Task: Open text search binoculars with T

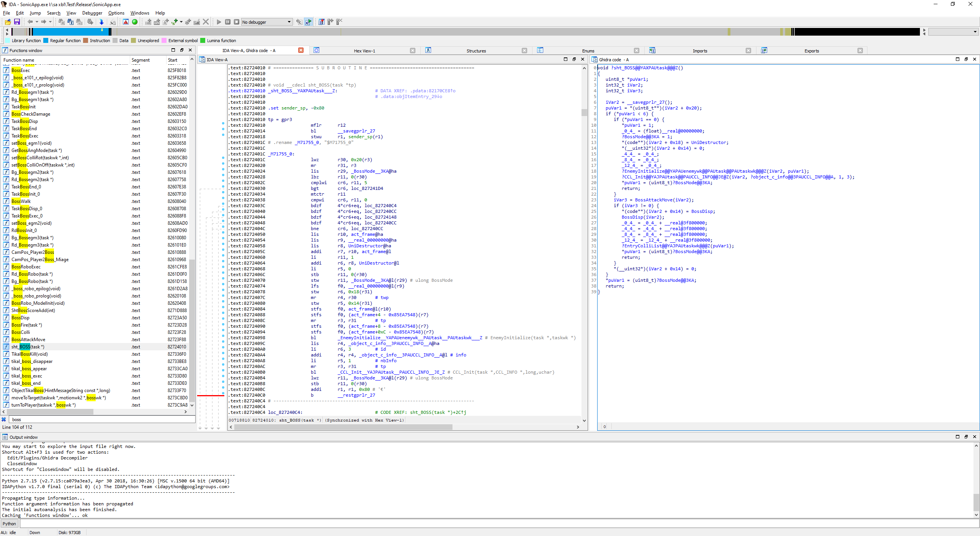Action: pos(70,22)
